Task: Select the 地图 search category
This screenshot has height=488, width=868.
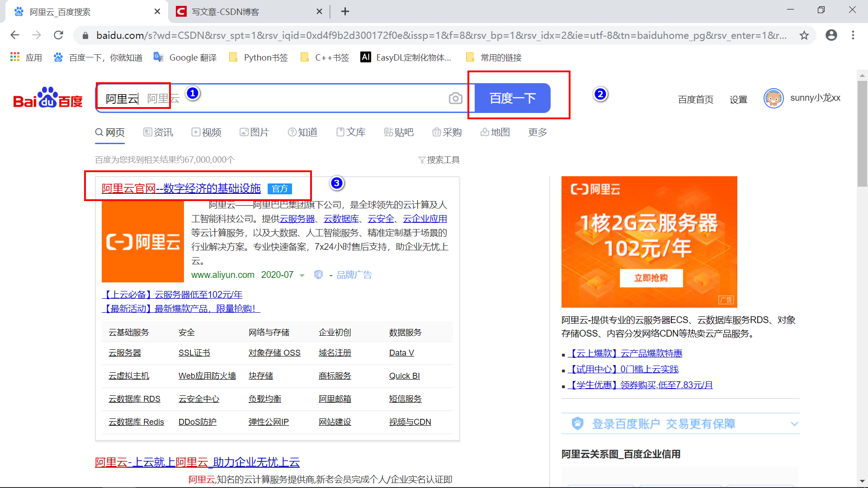Action: coord(495,132)
